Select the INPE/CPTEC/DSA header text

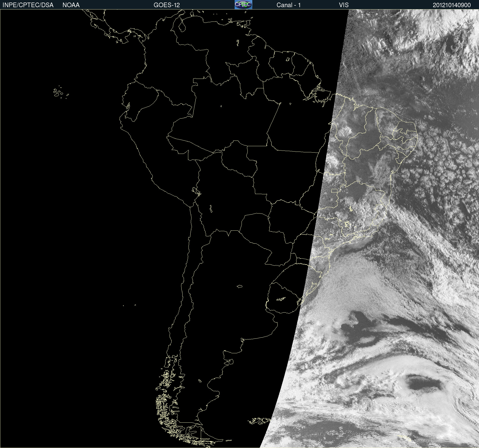tap(28, 5)
